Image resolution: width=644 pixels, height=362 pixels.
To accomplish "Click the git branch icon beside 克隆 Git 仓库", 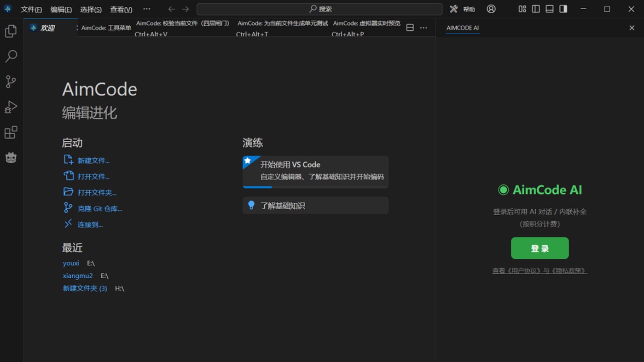I will pos(68,207).
